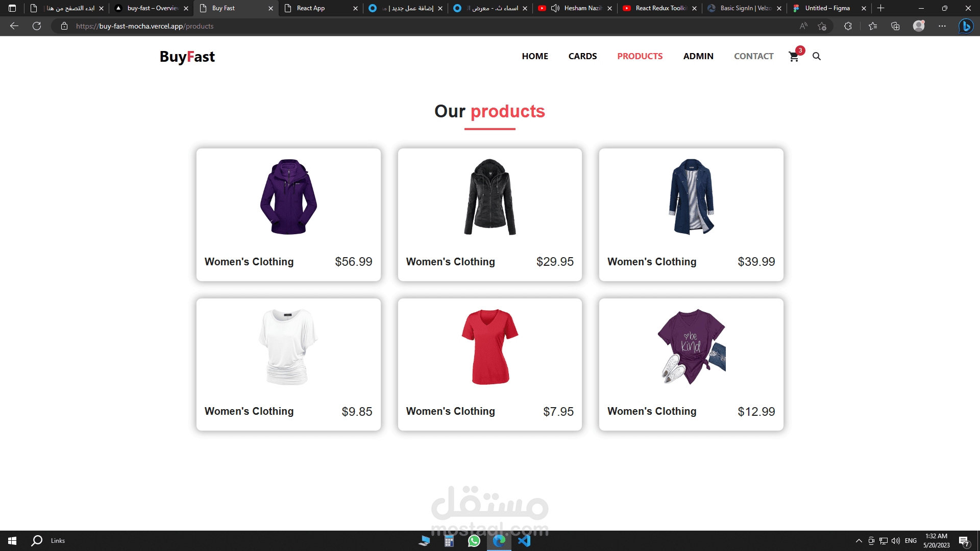The image size is (980, 551).
Task: Go back using browser back arrow
Action: tap(14, 26)
